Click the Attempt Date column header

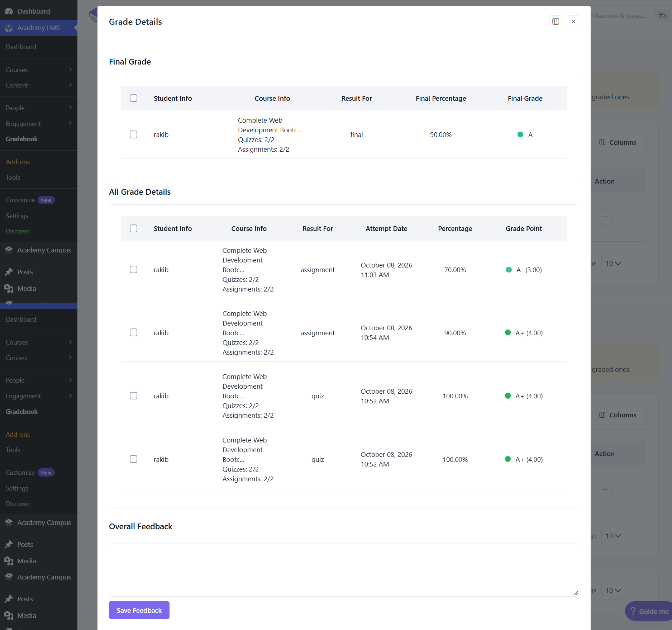pyautogui.click(x=386, y=228)
